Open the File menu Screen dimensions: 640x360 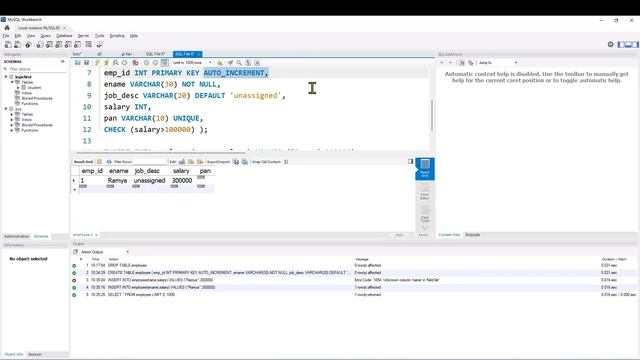(6, 36)
